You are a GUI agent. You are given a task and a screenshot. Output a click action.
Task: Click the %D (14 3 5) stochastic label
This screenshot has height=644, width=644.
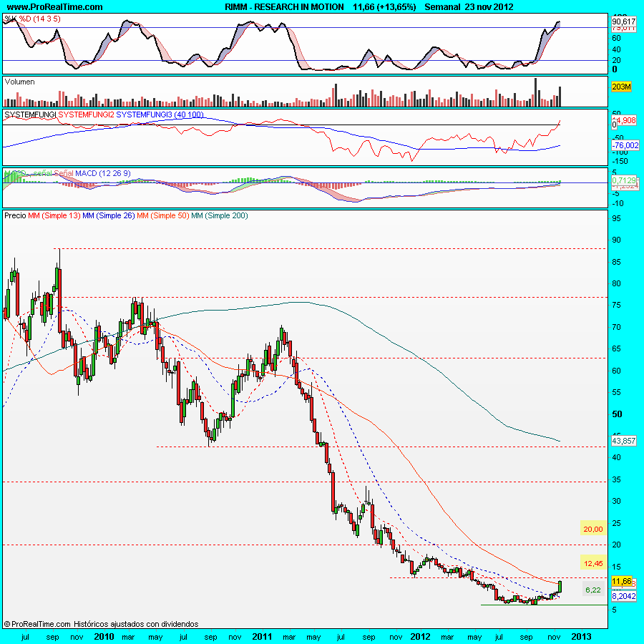39,19
